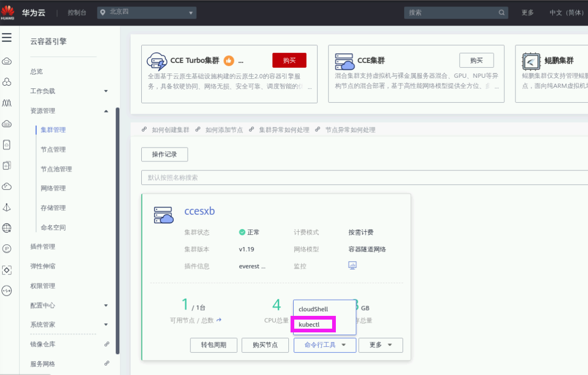Open the IP circle icon in rail
The image size is (588, 375).
tap(7, 249)
